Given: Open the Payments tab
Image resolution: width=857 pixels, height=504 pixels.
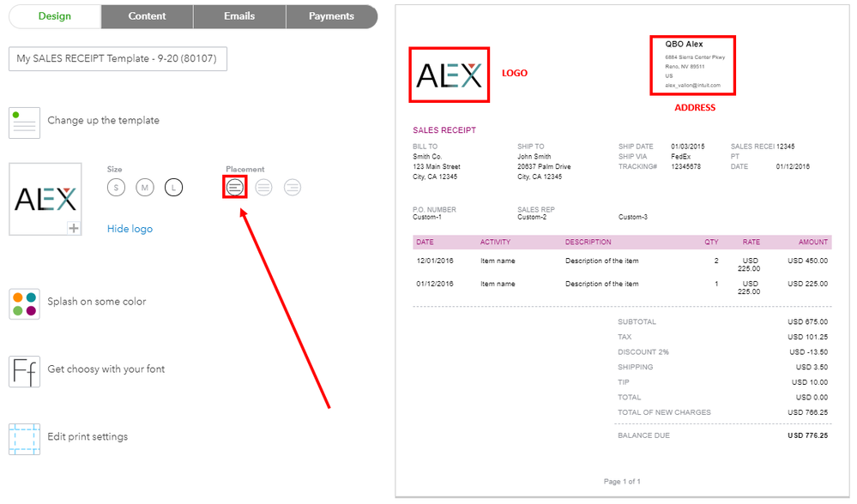Looking at the screenshot, I should click(x=331, y=16).
